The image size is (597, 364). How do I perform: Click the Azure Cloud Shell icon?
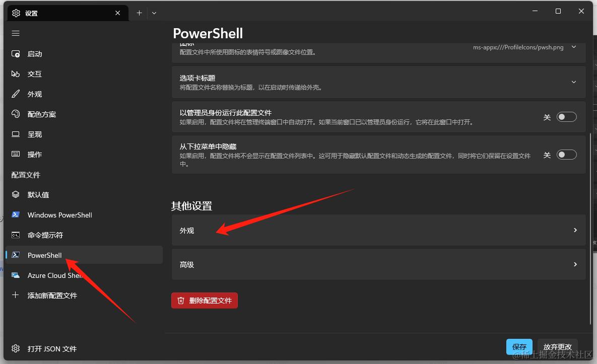point(16,275)
